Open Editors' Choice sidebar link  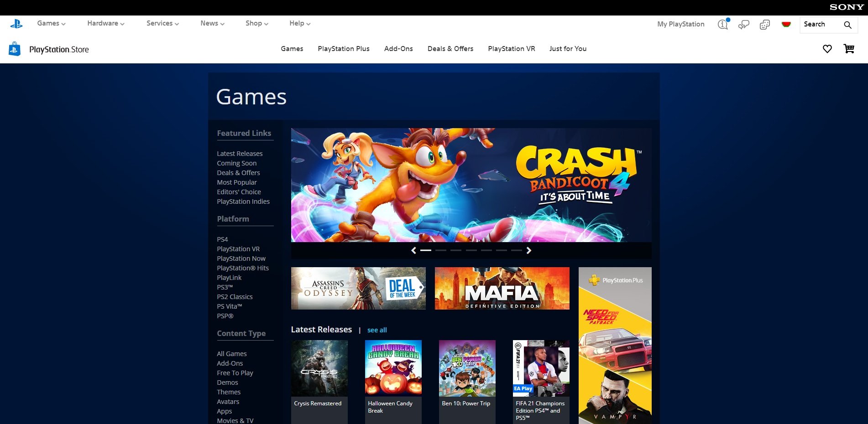pos(239,192)
